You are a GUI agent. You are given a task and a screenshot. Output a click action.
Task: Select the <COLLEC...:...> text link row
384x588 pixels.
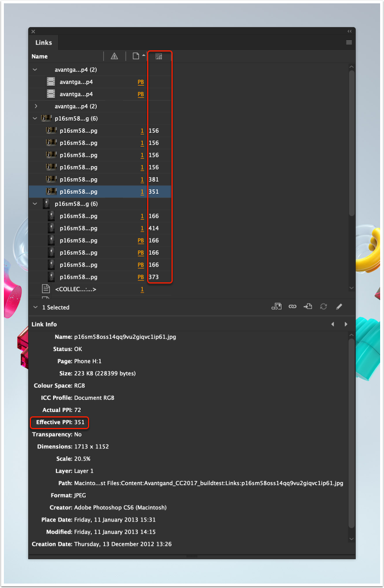click(x=100, y=289)
